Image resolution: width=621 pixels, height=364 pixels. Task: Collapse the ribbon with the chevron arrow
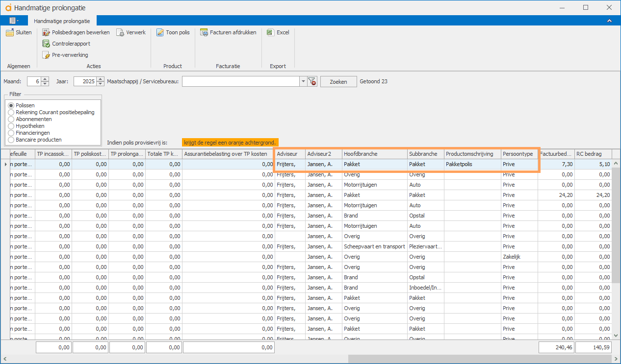(x=609, y=21)
